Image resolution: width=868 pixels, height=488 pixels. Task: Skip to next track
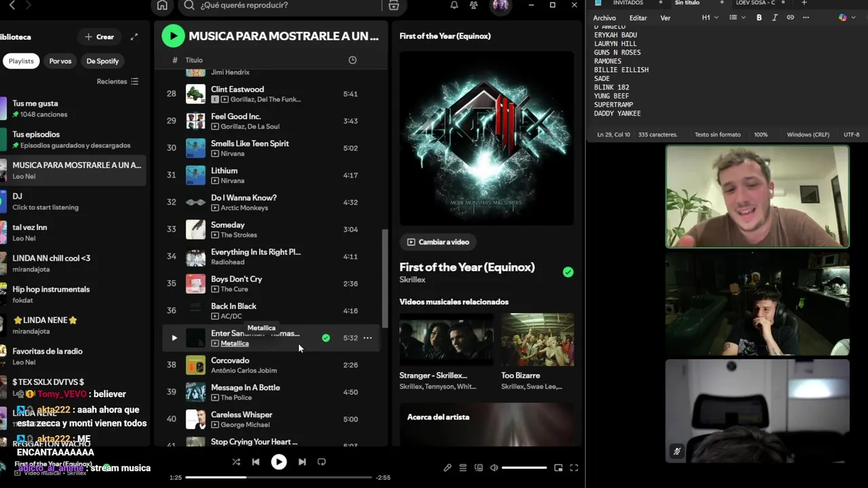tap(302, 462)
